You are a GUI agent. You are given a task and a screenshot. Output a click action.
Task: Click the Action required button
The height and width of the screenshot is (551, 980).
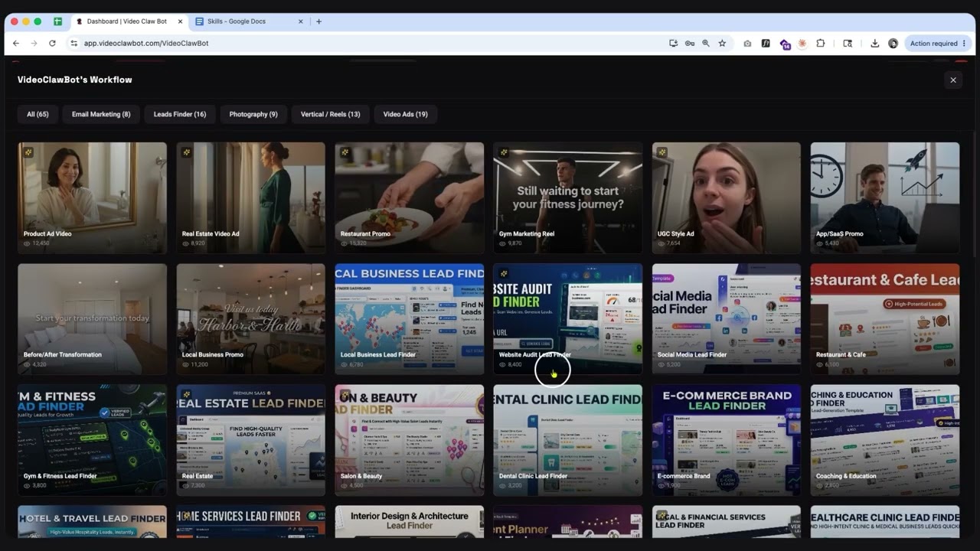(x=939, y=44)
